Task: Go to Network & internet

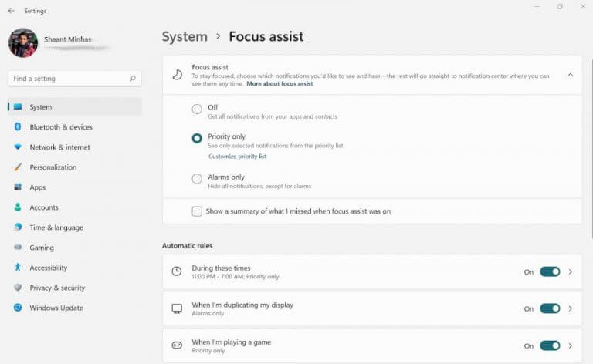Action: pos(75,147)
